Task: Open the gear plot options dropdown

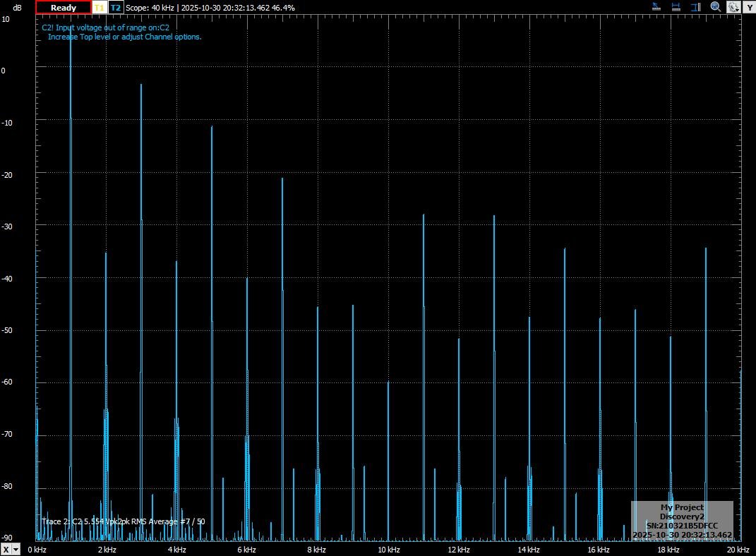Action: (734, 7)
